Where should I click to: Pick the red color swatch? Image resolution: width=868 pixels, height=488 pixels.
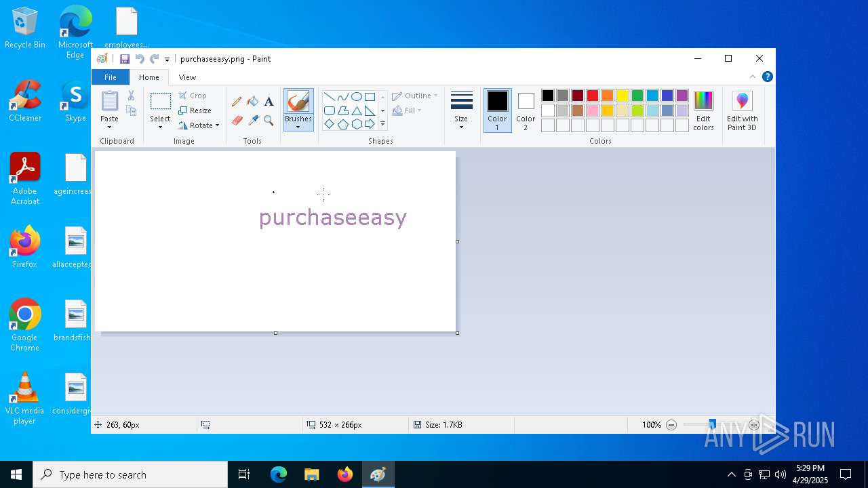[x=593, y=96]
